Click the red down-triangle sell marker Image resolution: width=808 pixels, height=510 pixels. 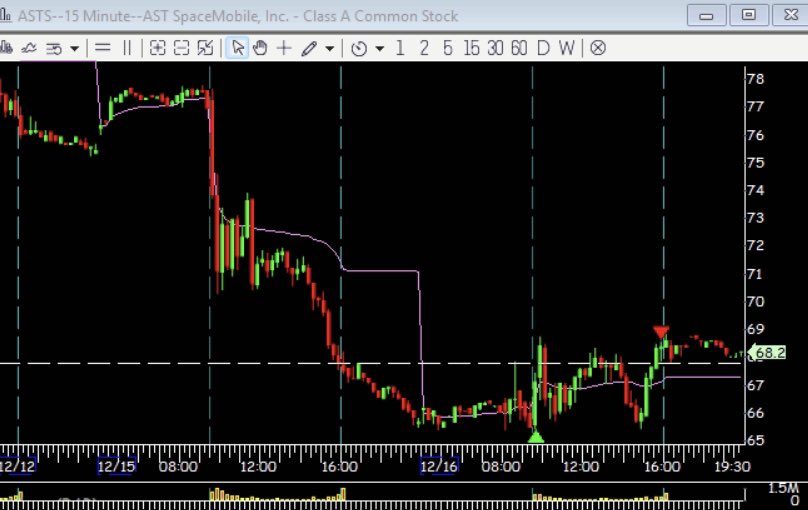tap(661, 332)
